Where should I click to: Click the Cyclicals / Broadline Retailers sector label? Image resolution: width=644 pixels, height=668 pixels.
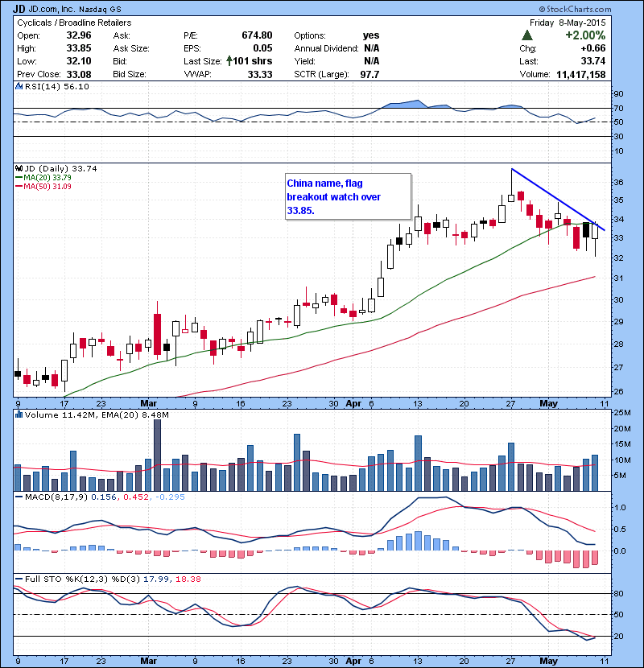(74, 23)
